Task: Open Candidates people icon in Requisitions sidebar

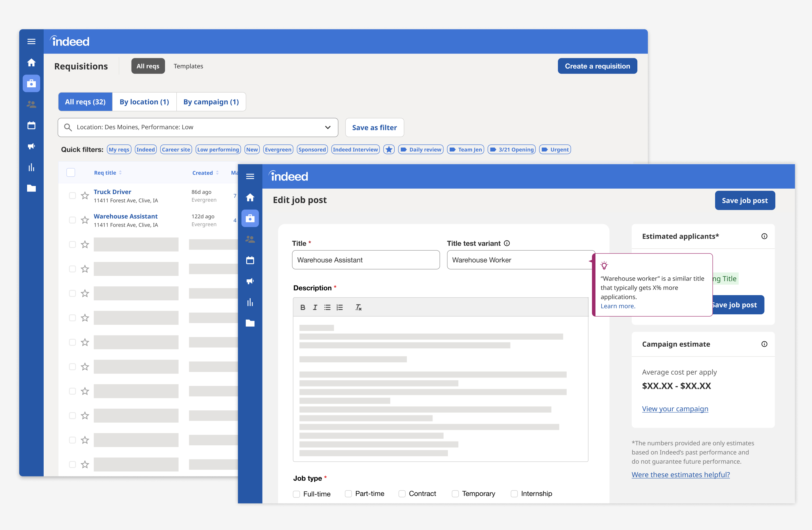Action: click(x=31, y=104)
